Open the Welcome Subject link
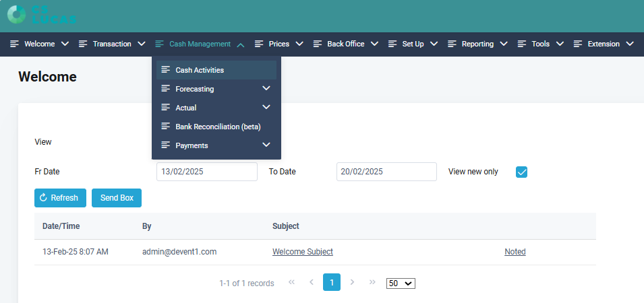This screenshot has width=644, height=303. tap(302, 252)
